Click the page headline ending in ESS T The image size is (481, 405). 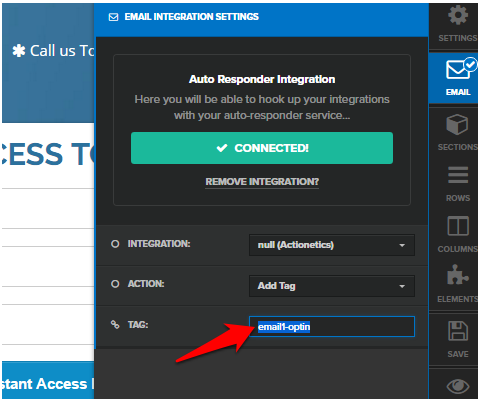point(48,154)
